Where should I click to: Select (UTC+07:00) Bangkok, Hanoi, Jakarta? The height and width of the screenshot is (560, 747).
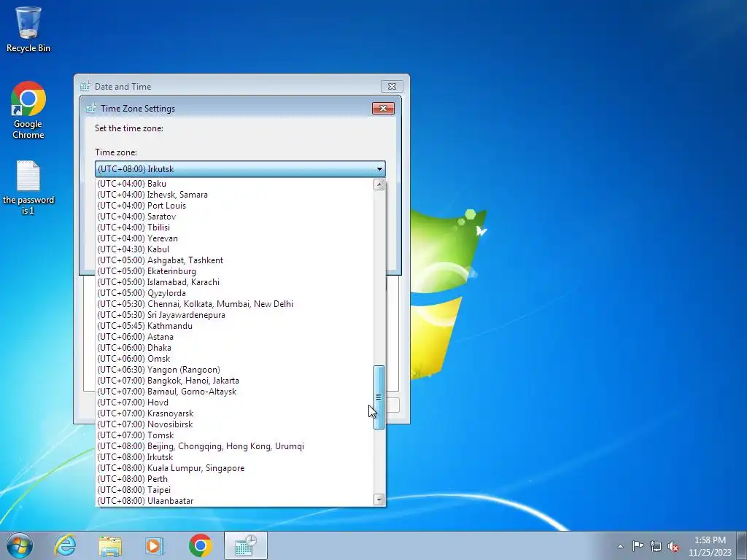coord(234,381)
